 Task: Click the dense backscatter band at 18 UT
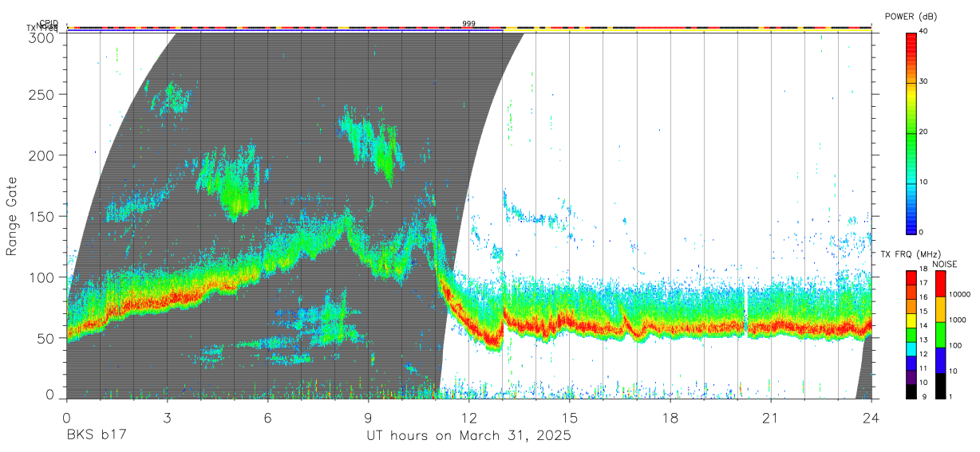[670, 327]
